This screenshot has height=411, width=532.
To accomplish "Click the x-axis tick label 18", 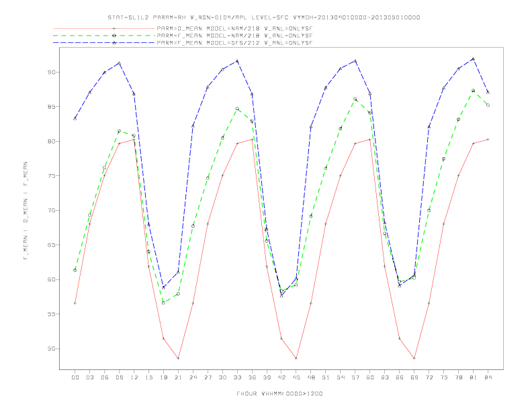I will [x=163, y=377].
